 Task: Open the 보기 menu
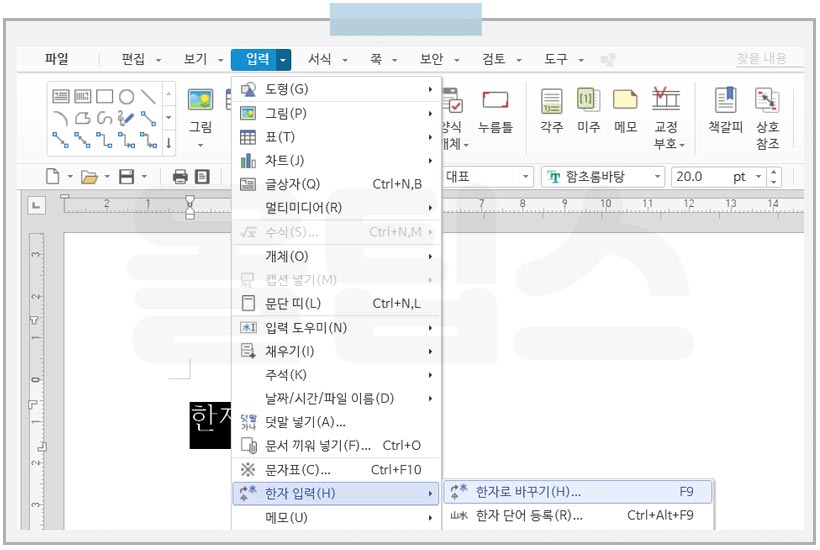pos(196,59)
